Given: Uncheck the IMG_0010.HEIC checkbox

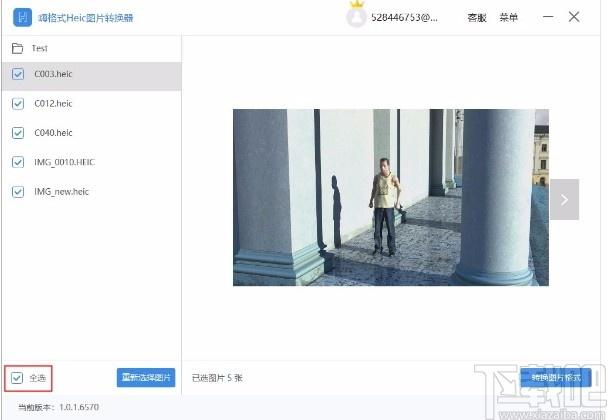Looking at the screenshot, I should [18, 162].
